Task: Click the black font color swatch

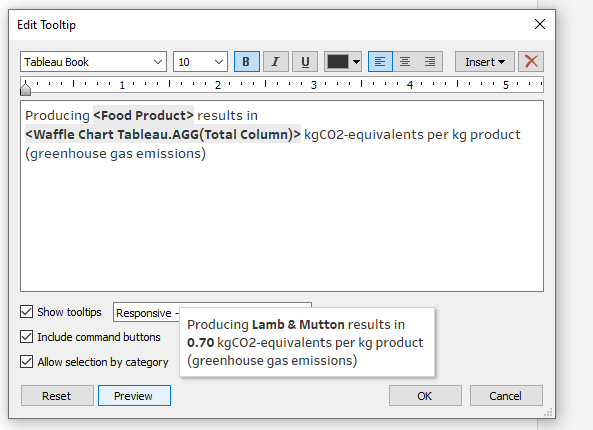Action: pyautogui.click(x=338, y=62)
